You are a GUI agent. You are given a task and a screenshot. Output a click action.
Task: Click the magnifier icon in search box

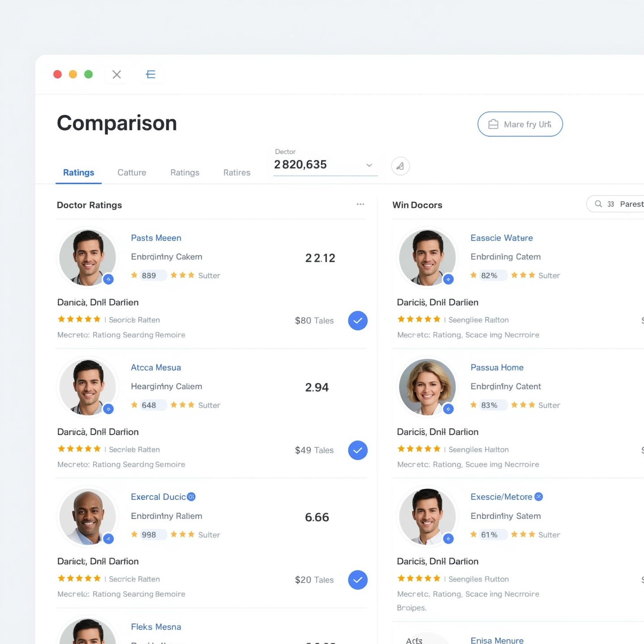(x=598, y=204)
